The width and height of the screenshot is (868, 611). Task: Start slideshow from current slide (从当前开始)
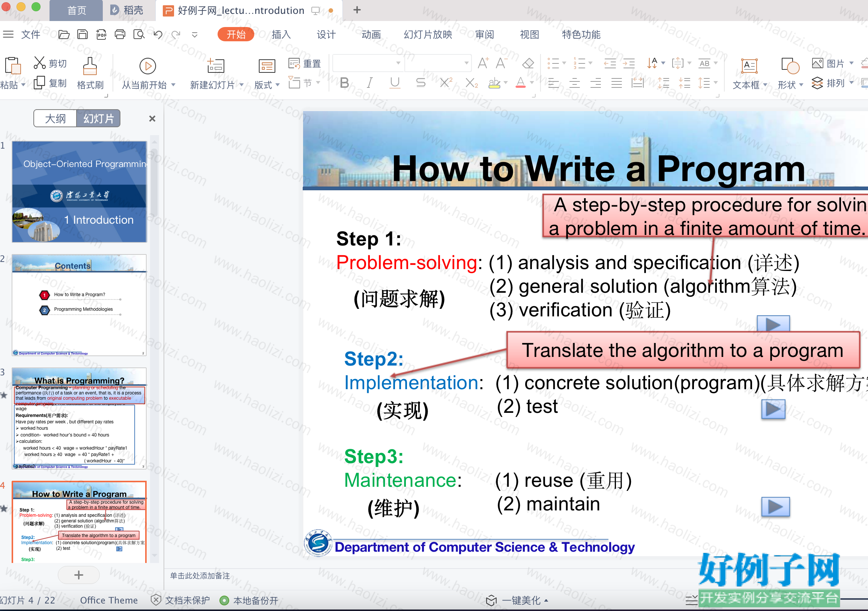pyautogui.click(x=147, y=66)
